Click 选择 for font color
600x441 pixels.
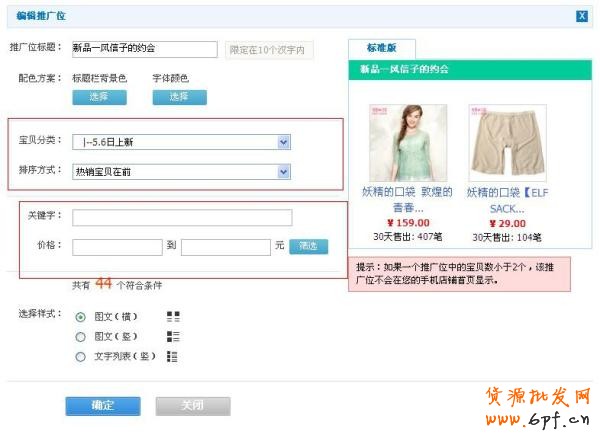point(179,97)
